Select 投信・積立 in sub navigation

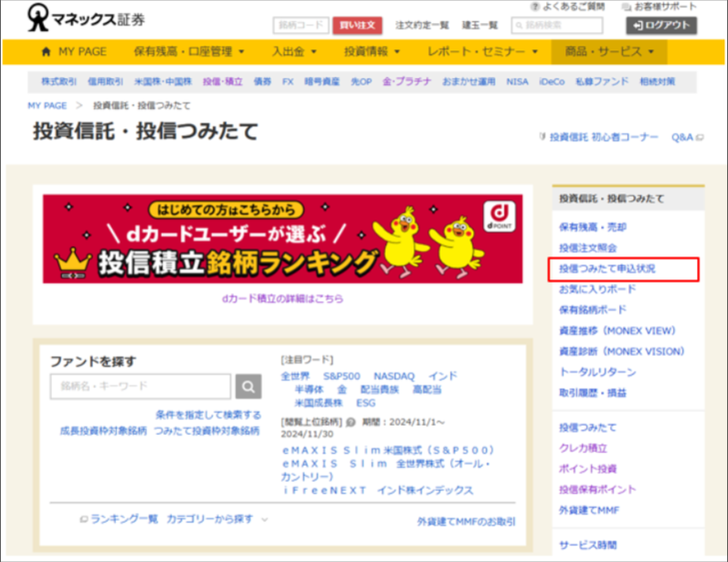[x=222, y=81]
